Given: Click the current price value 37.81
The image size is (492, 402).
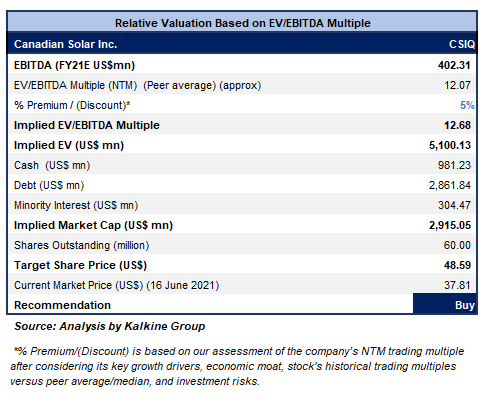Looking at the screenshot, I should [457, 285].
